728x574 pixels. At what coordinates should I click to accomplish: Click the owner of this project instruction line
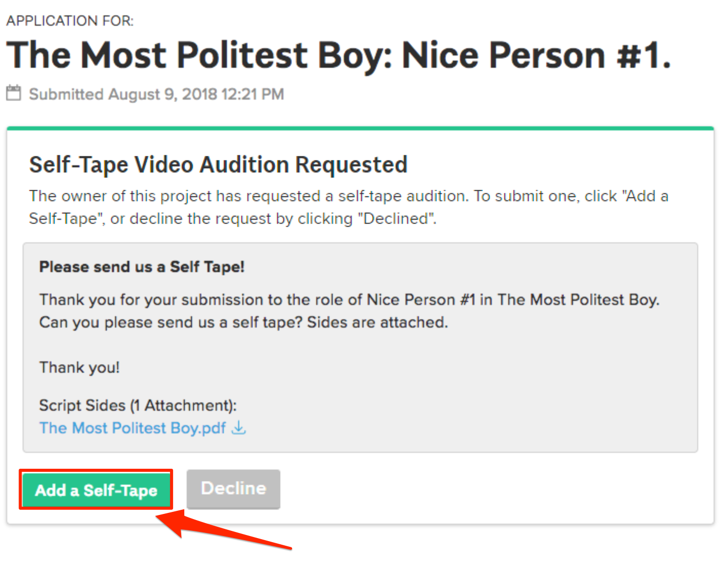pos(348,196)
